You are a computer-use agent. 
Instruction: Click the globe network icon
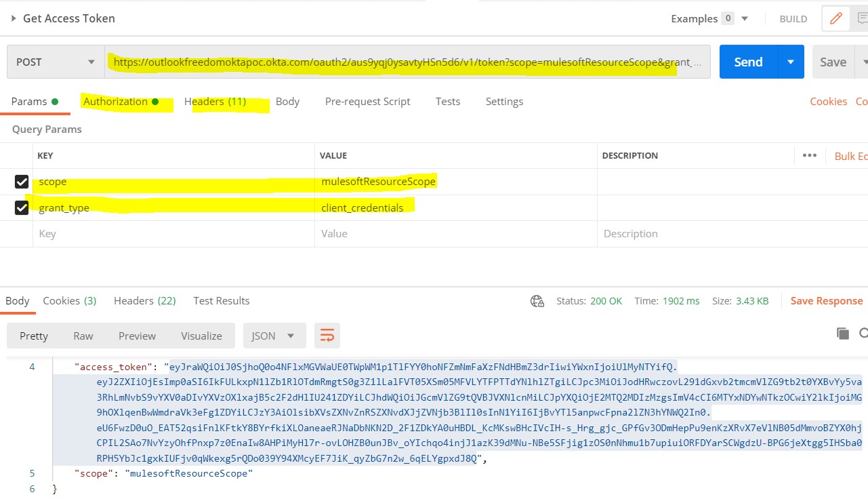[537, 301]
